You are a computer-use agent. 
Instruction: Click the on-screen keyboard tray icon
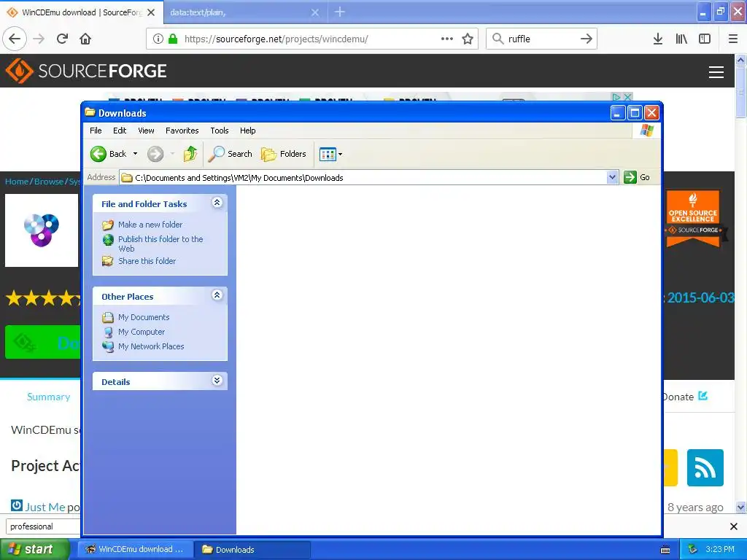click(665, 550)
